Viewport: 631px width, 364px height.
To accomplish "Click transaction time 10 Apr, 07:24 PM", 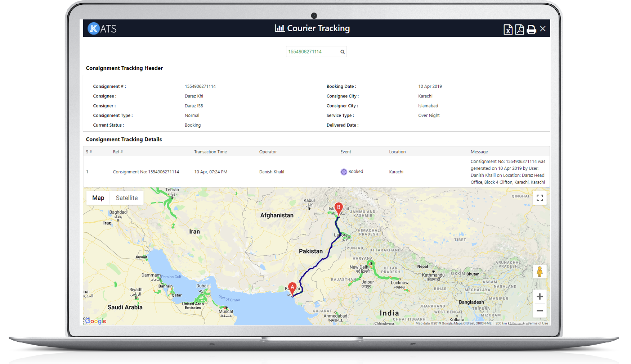I will 211,172.
